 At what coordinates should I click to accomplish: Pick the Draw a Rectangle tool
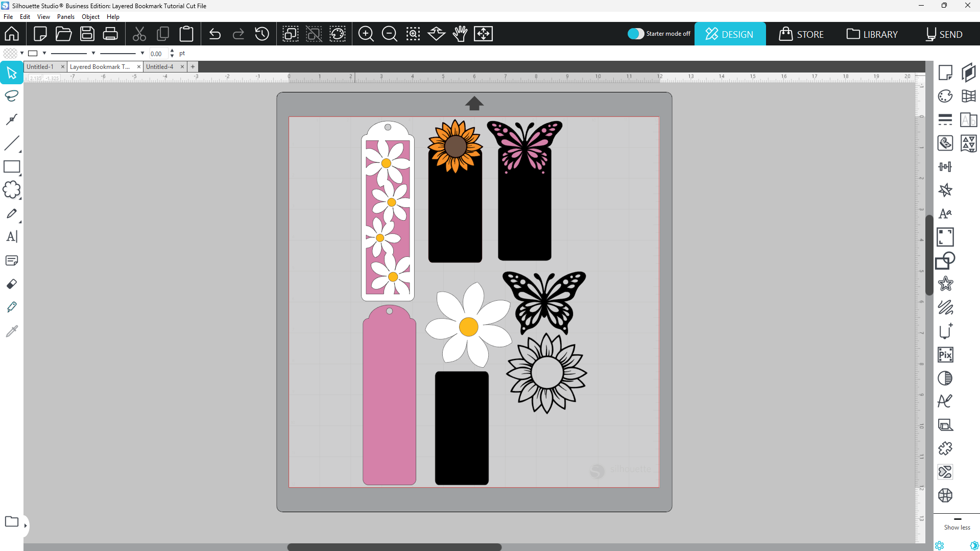click(x=11, y=166)
